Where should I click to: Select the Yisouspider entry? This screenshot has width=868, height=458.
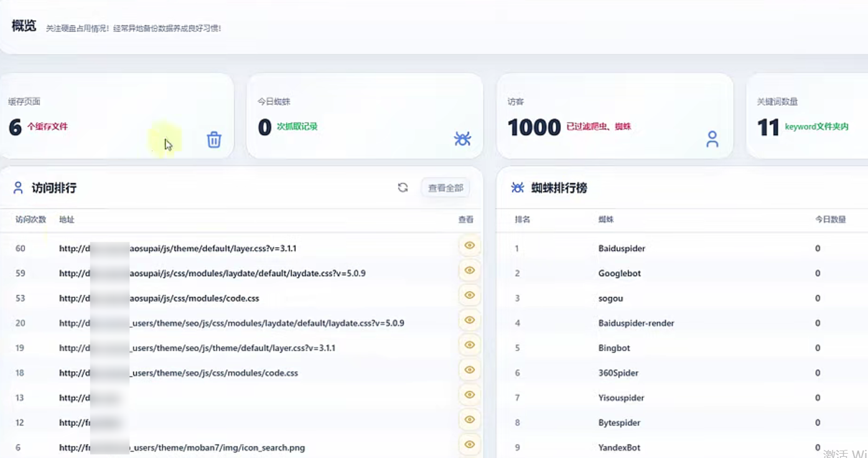[x=621, y=398]
